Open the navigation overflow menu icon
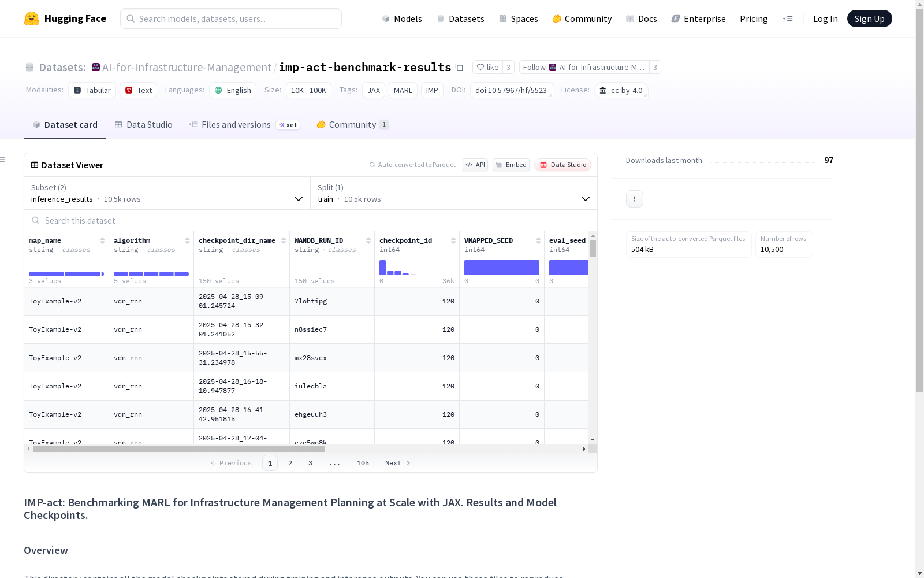The image size is (924, 578). point(787,18)
